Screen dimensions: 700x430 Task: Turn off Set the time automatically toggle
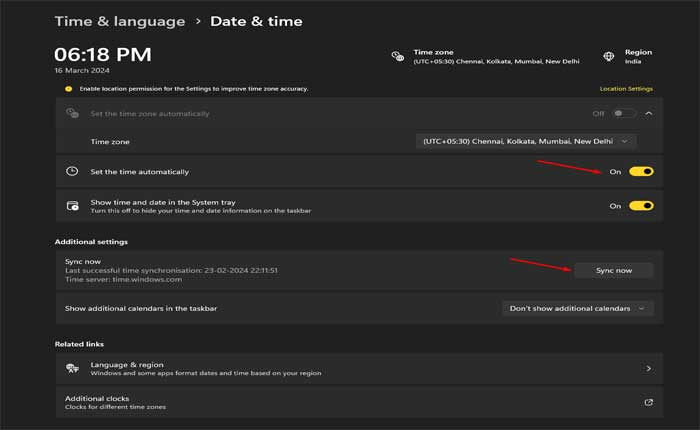coord(641,172)
